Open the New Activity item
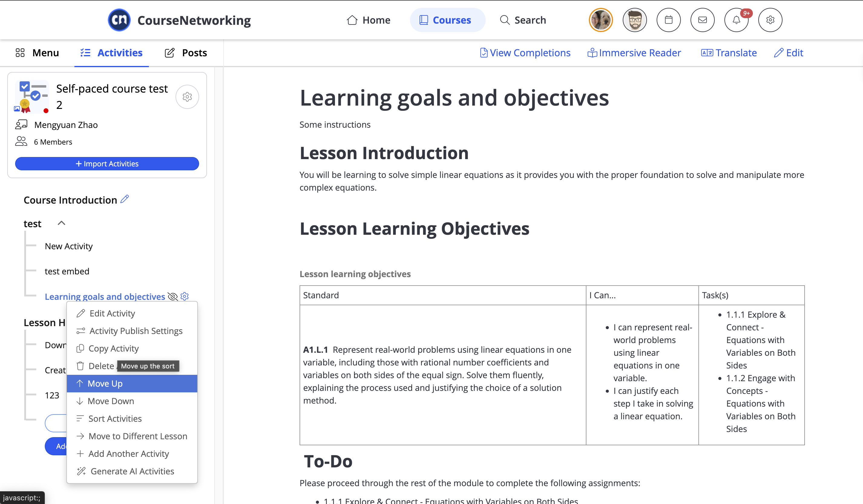This screenshot has height=504, width=863. click(68, 246)
